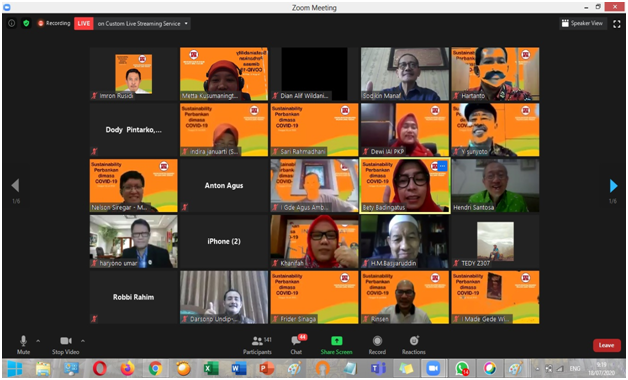
Task: Open Excel from taskbar
Action: coord(211,368)
